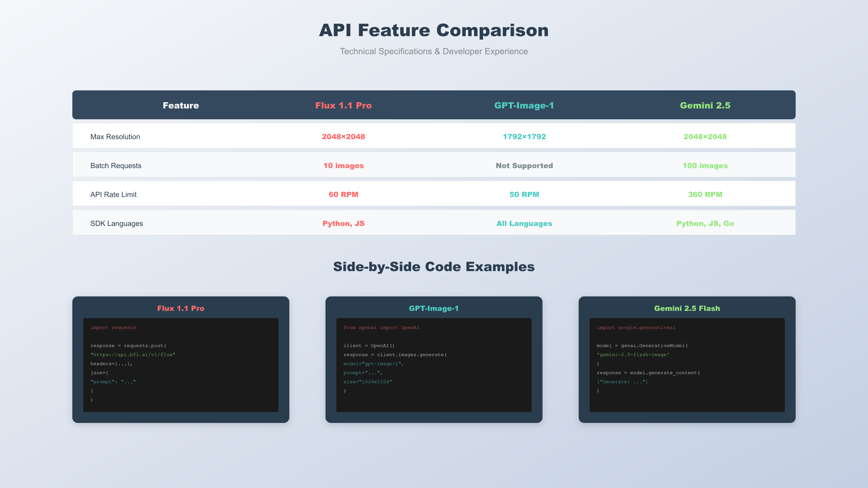Click the "All Languages" SDK cell
This screenshot has width=868, height=488.
click(x=524, y=223)
